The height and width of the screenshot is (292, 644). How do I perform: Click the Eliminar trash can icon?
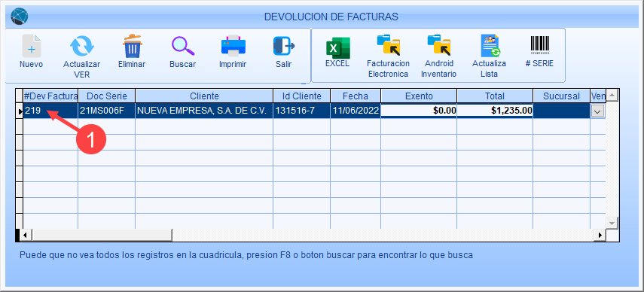tap(133, 46)
